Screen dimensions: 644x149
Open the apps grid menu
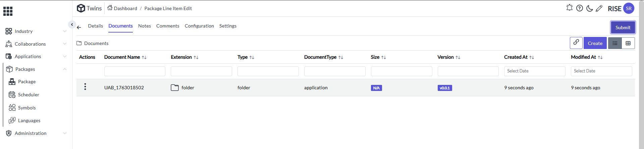point(8,11)
